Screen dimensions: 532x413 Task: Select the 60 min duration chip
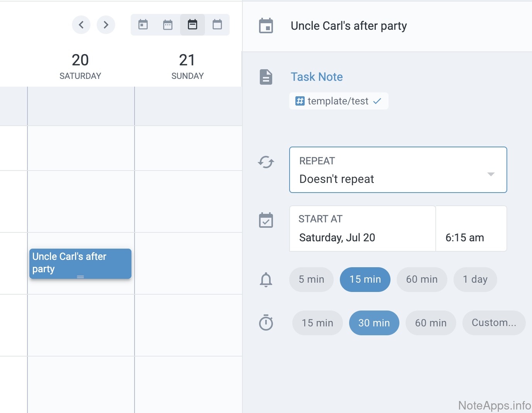pos(431,323)
